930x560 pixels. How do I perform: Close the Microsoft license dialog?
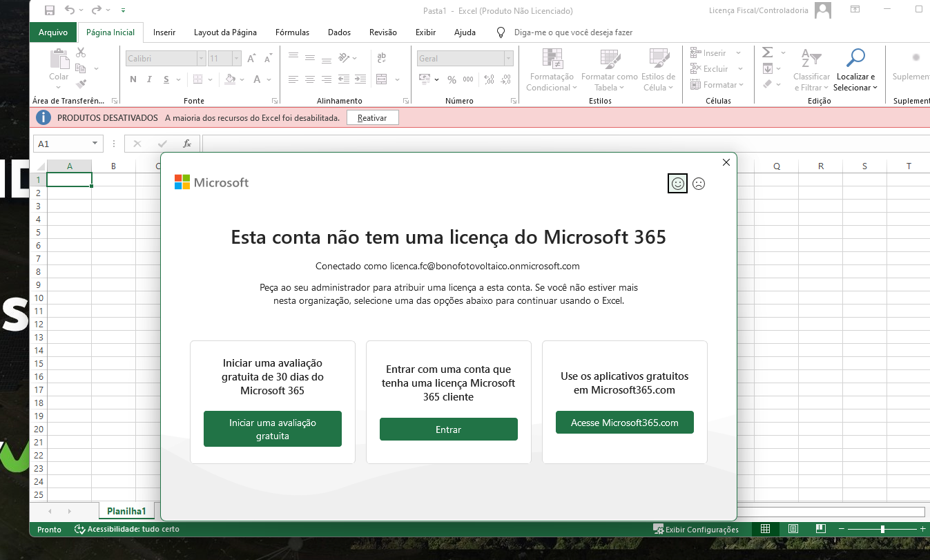726,162
